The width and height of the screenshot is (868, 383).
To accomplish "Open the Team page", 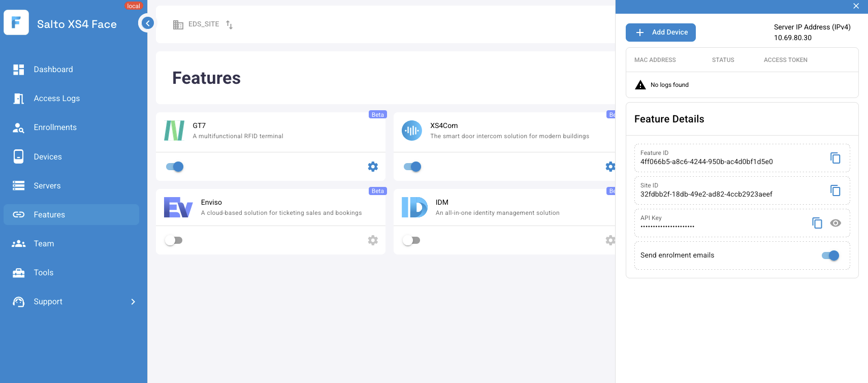I will click(x=71, y=244).
